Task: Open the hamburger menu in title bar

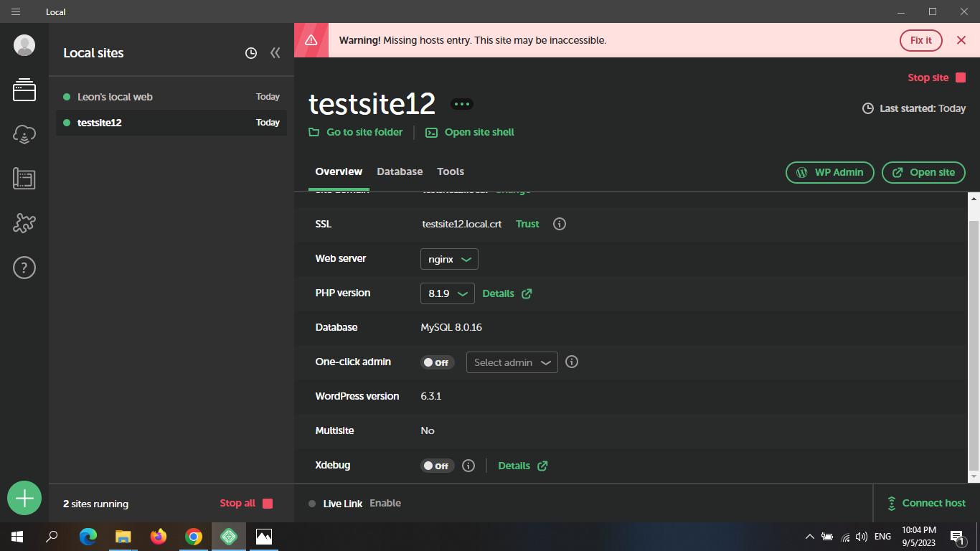Action: [16, 11]
